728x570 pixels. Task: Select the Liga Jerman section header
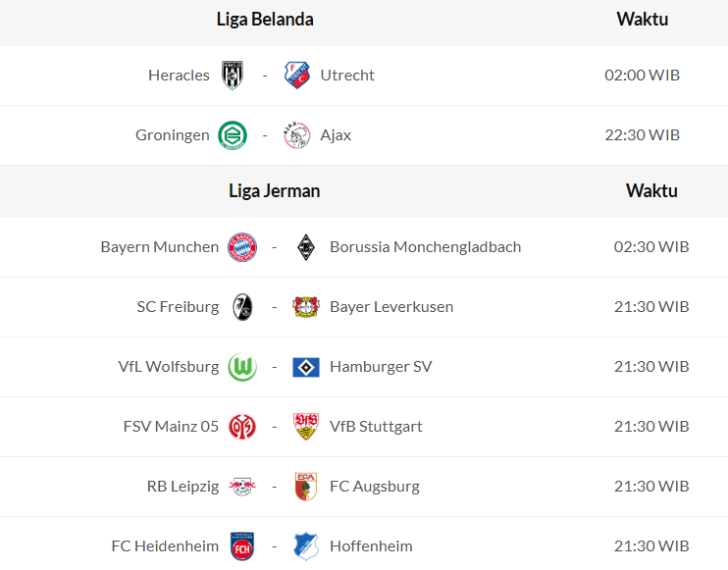(275, 191)
